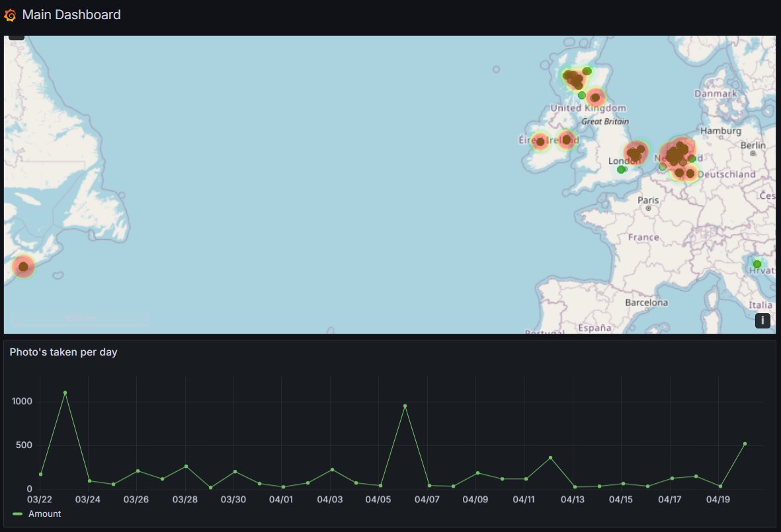Click the 04/09 x-axis label
Screen dimensions: 781x532
point(475,499)
